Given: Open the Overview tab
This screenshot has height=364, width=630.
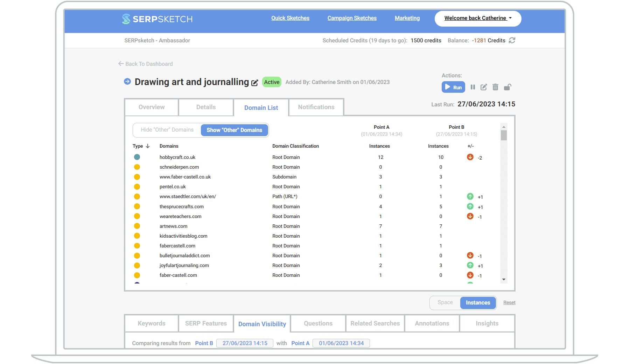Looking at the screenshot, I should click(x=152, y=107).
